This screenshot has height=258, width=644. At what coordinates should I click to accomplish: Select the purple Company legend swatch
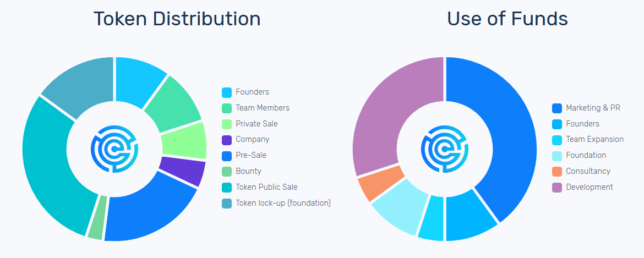click(227, 140)
